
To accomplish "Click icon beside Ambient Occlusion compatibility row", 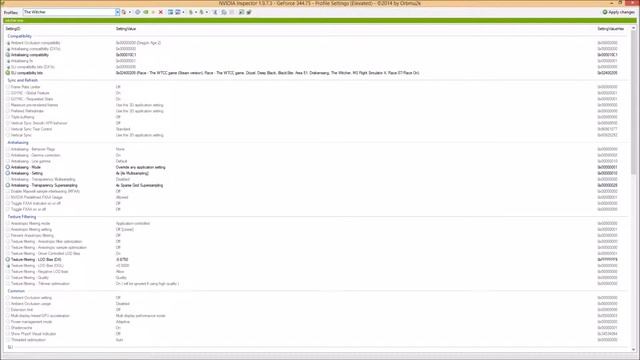I will click(8, 43).
